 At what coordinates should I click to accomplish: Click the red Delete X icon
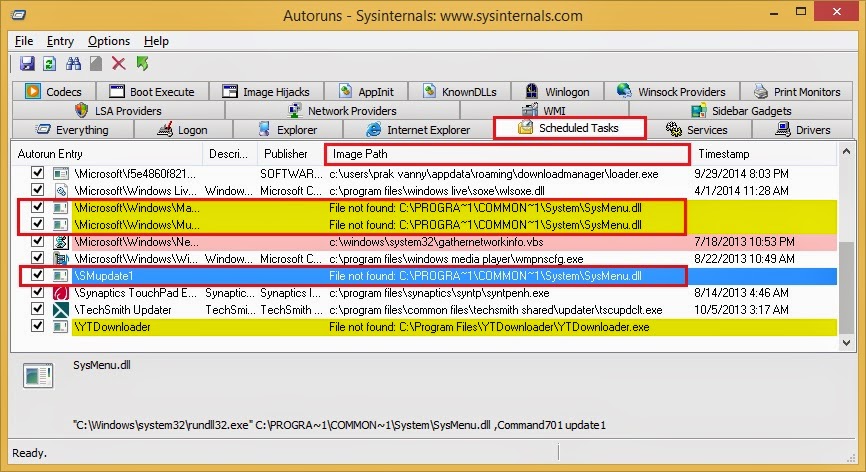pos(119,63)
